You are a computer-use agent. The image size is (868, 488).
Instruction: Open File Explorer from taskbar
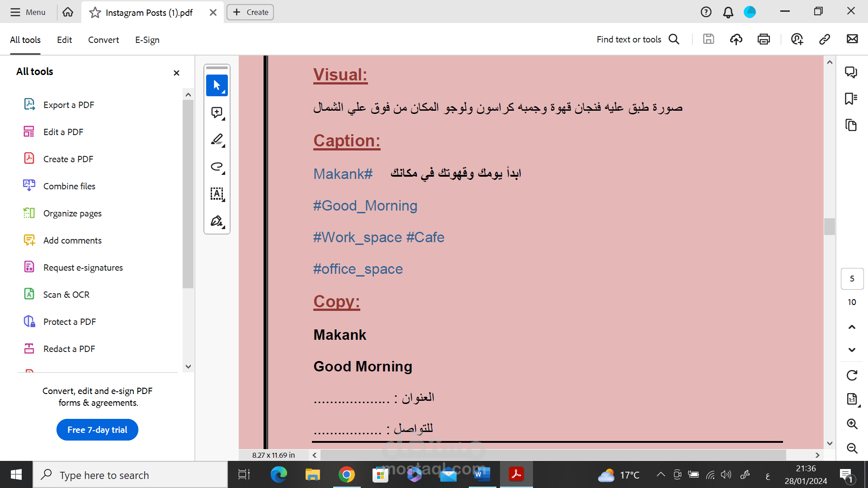click(x=312, y=474)
